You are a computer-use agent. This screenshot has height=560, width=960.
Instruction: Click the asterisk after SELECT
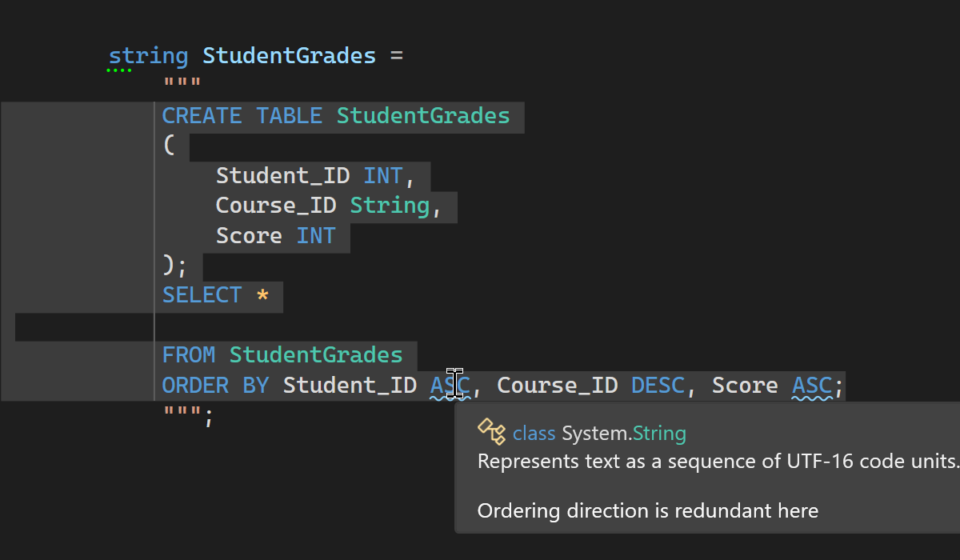(x=262, y=295)
